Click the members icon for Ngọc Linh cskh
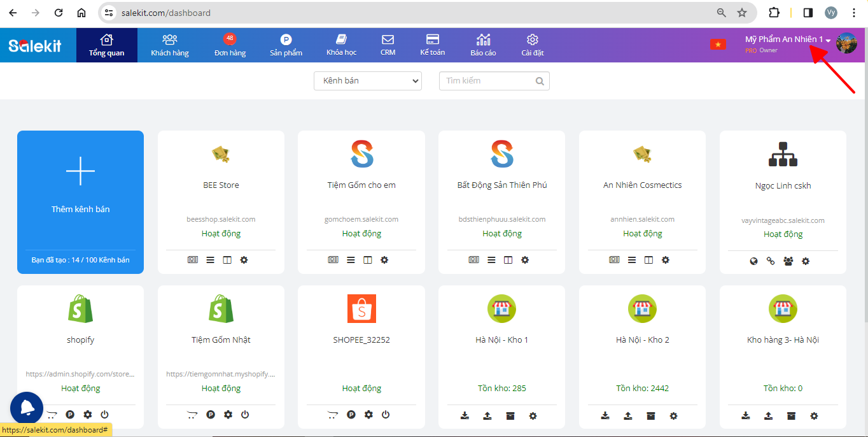Viewport: 868px width, 437px height. pos(788,261)
